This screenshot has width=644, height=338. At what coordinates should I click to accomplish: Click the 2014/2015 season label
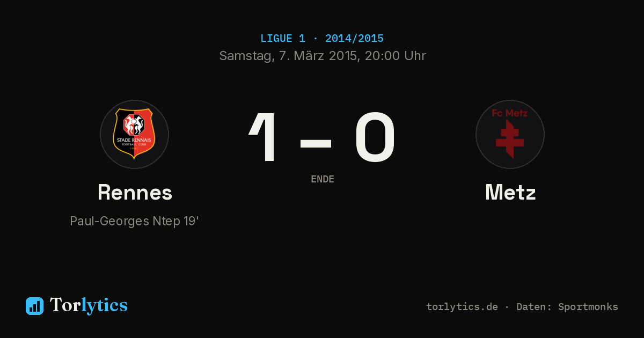[354, 39]
